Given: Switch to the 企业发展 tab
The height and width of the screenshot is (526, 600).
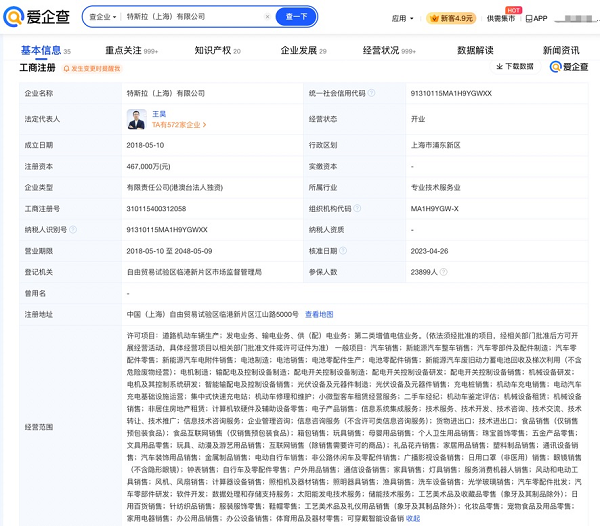Looking at the screenshot, I should pyautogui.click(x=303, y=50).
